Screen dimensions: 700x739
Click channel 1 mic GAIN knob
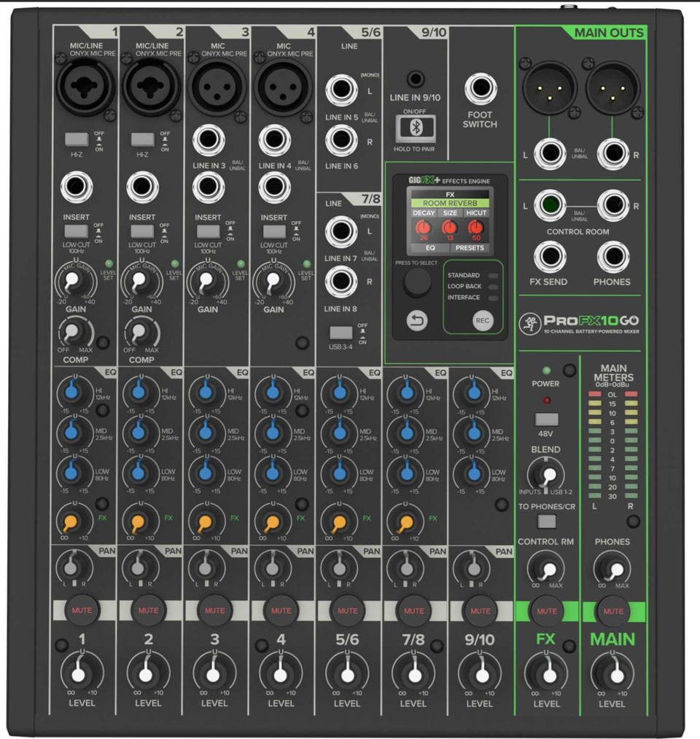(x=73, y=281)
